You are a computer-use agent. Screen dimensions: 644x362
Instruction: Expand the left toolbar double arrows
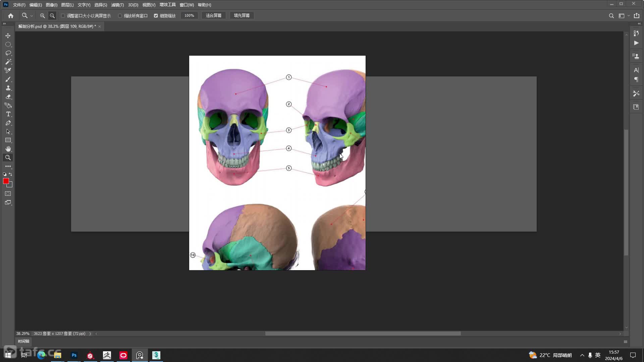click(4, 24)
